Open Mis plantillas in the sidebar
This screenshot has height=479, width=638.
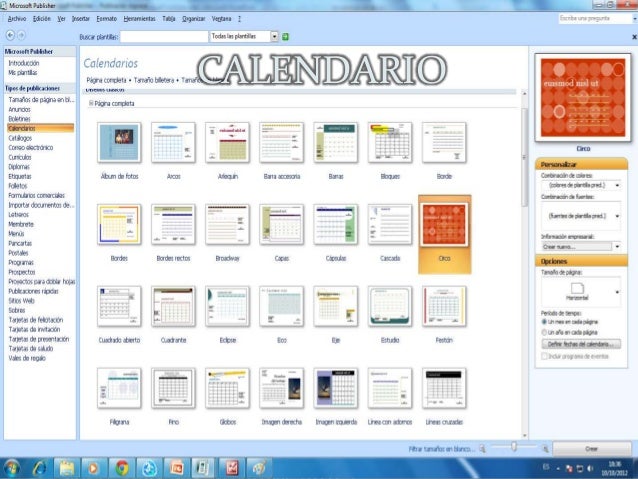tap(23, 72)
